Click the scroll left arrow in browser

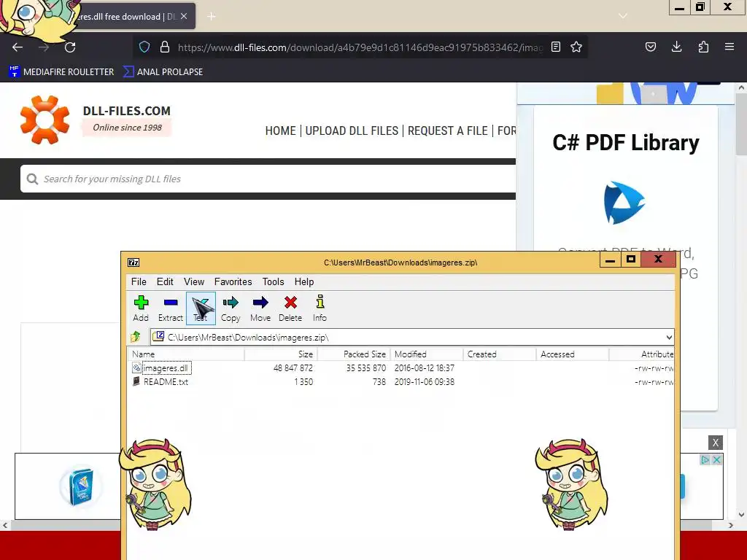[5, 525]
